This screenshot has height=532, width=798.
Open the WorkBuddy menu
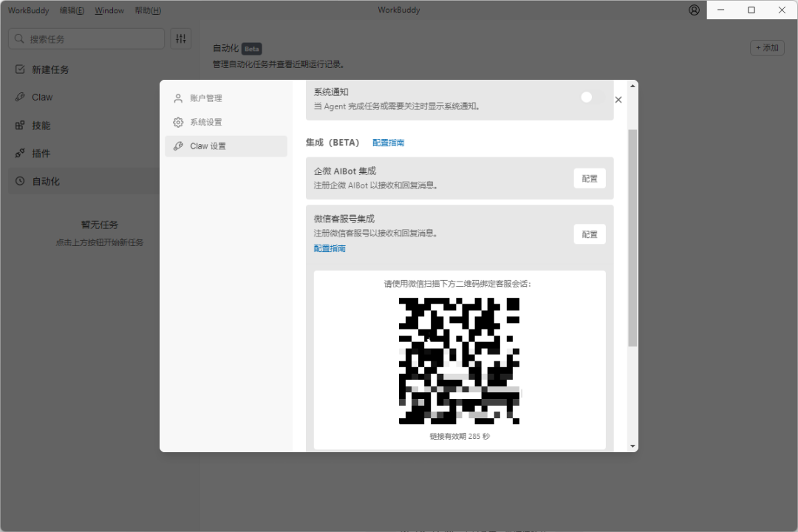point(29,10)
